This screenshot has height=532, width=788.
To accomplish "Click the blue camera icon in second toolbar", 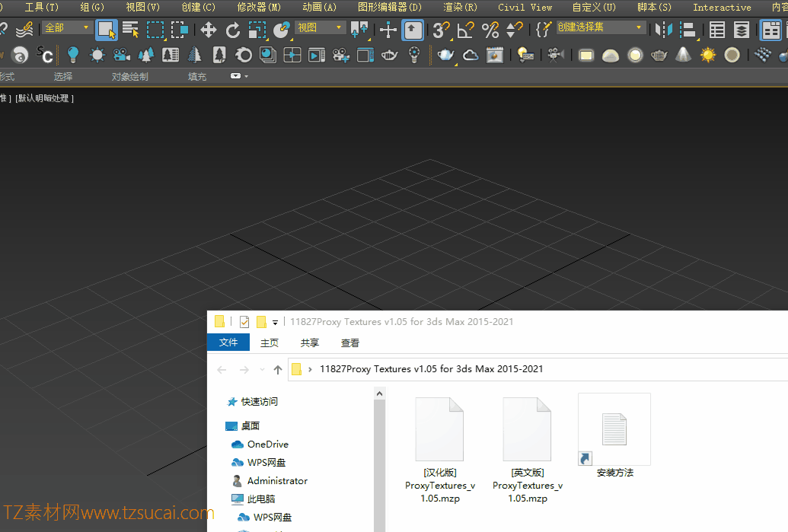I will pyautogui.click(x=122, y=54).
